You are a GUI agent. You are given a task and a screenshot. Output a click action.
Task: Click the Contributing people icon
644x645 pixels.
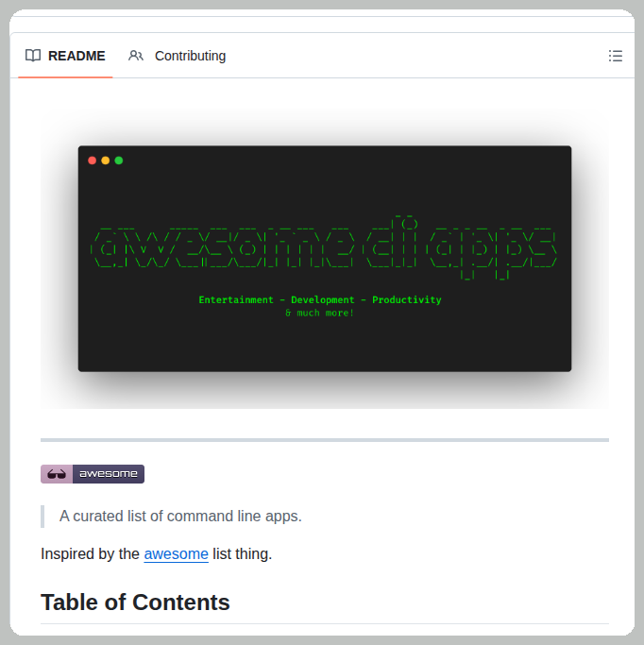136,56
